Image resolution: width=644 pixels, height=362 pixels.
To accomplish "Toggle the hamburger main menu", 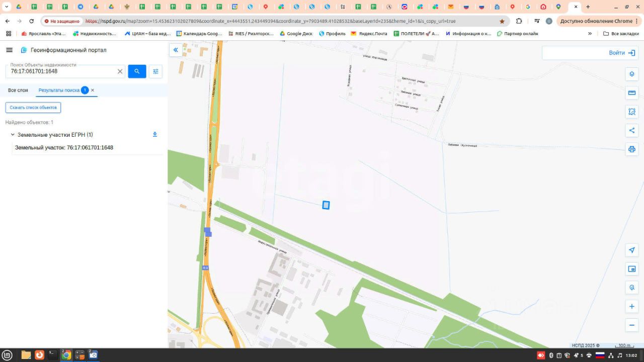I will click(x=9, y=50).
